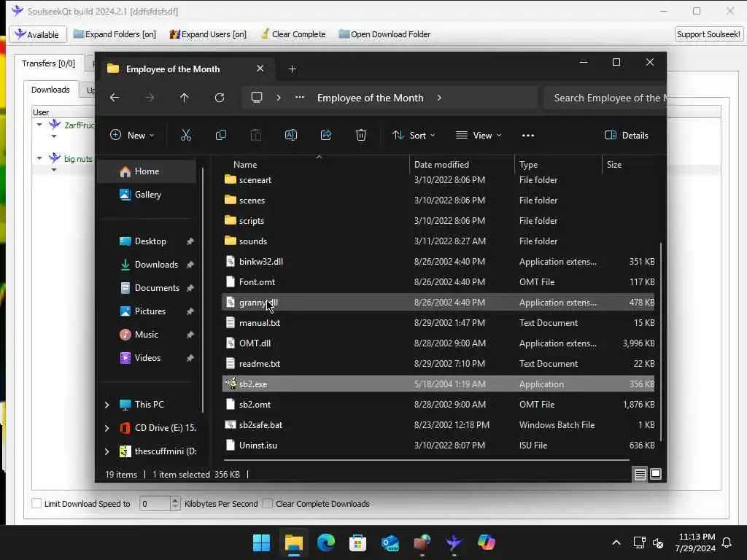Add a new Explorer tab with plus
Screen dimensions: 747x560
coord(293,69)
